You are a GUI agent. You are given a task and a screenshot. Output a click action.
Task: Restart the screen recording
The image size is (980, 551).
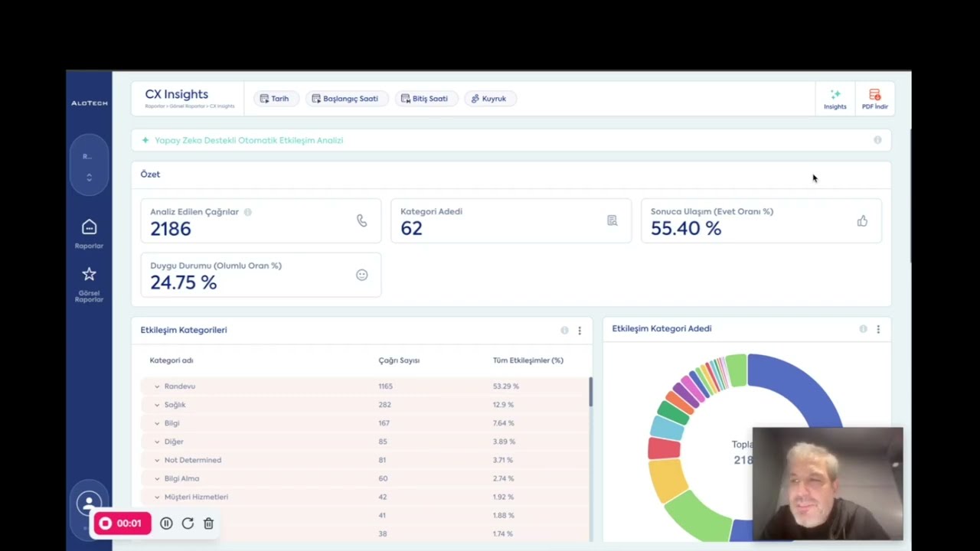click(x=188, y=523)
